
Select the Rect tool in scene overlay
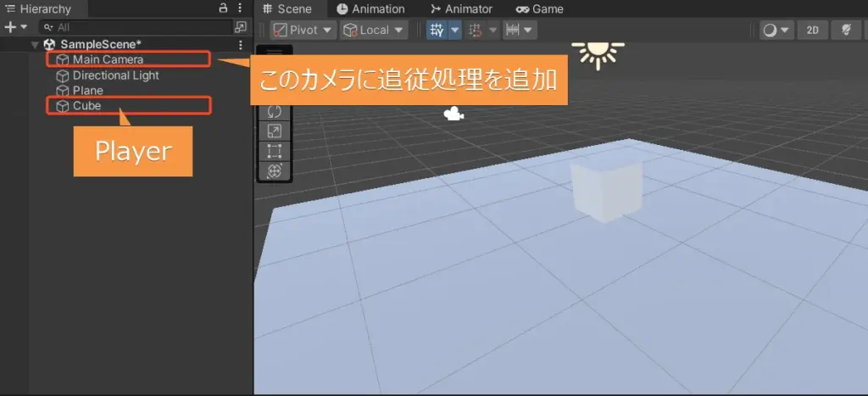(x=274, y=151)
